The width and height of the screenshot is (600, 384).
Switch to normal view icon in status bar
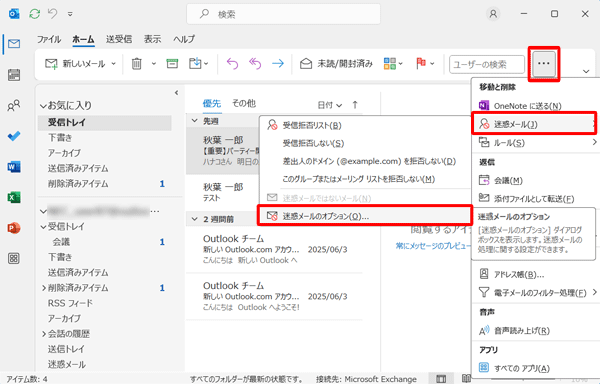(441, 379)
